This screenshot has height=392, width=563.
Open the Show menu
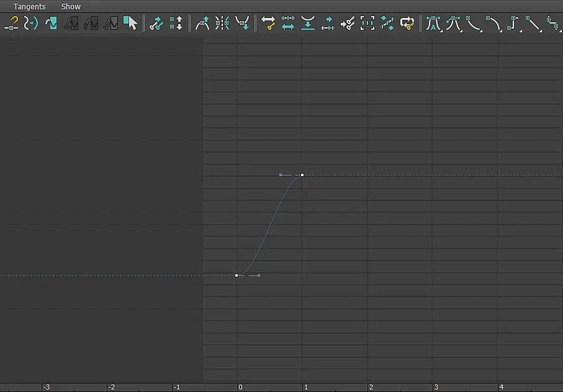71,6
